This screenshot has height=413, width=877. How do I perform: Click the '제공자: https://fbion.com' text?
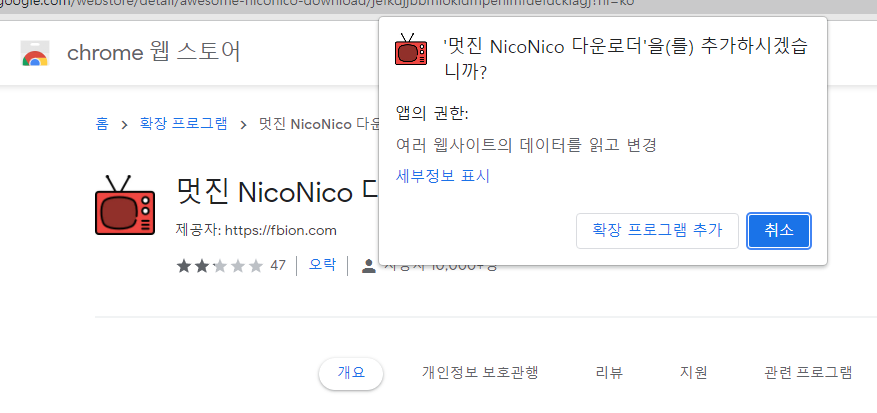click(256, 231)
